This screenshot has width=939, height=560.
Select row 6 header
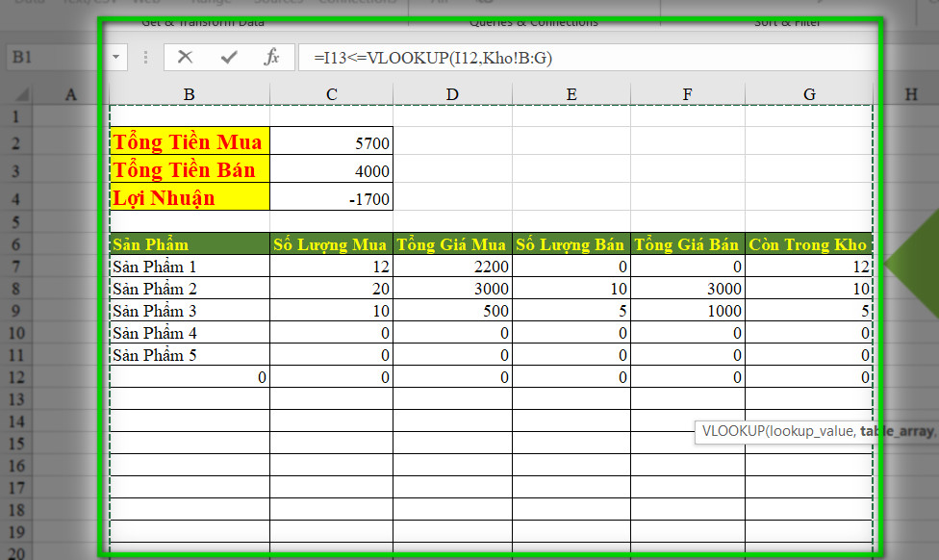point(16,244)
